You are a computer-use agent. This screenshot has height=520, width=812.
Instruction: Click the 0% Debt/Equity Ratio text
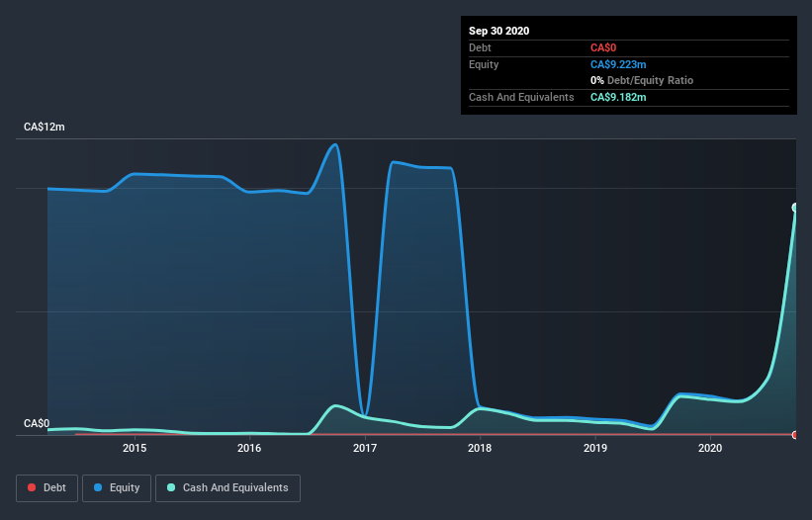(642, 81)
